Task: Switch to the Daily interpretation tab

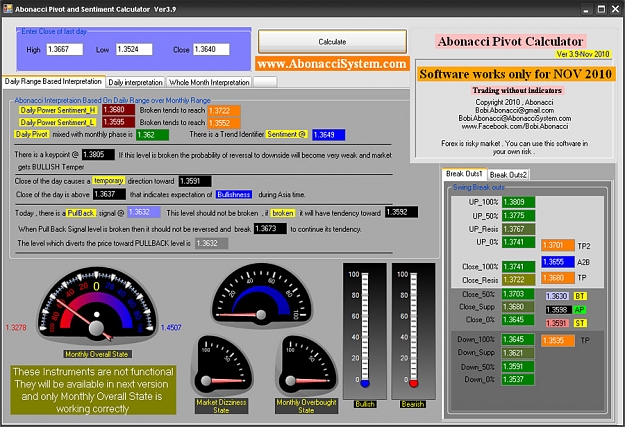Action: [x=136, y=82]
